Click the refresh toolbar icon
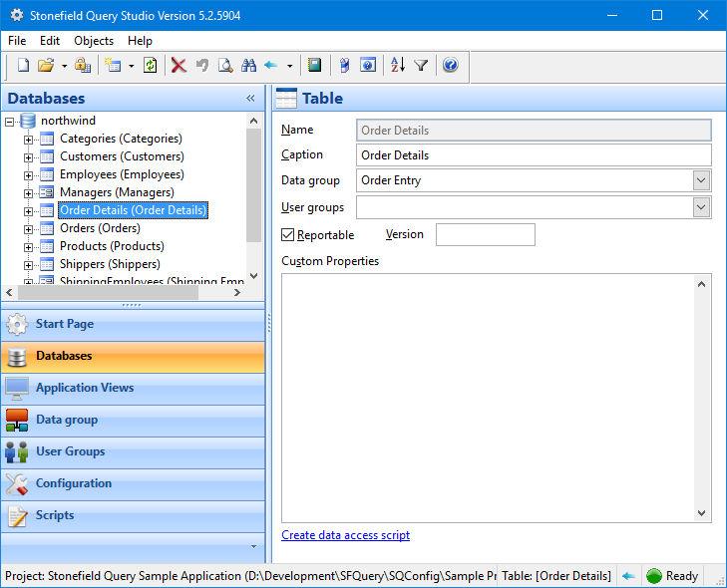Screen dimensions: 727x588 (150, 66)
